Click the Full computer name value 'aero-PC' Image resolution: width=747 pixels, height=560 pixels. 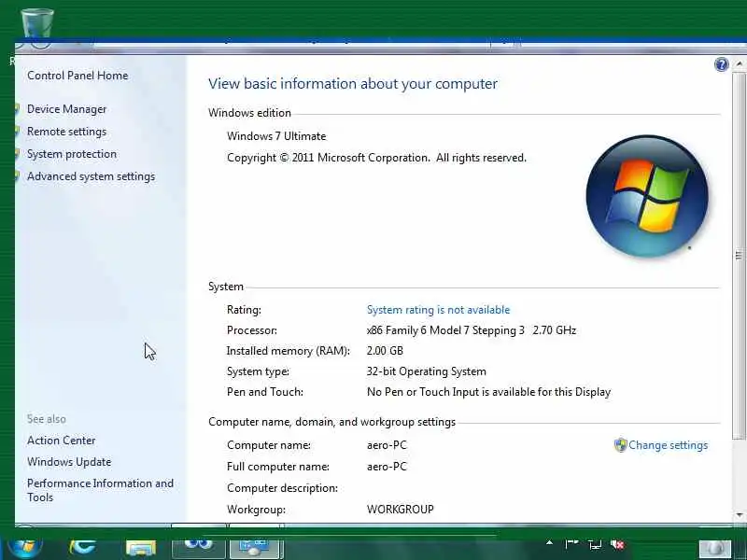click(x=387, y=466)
